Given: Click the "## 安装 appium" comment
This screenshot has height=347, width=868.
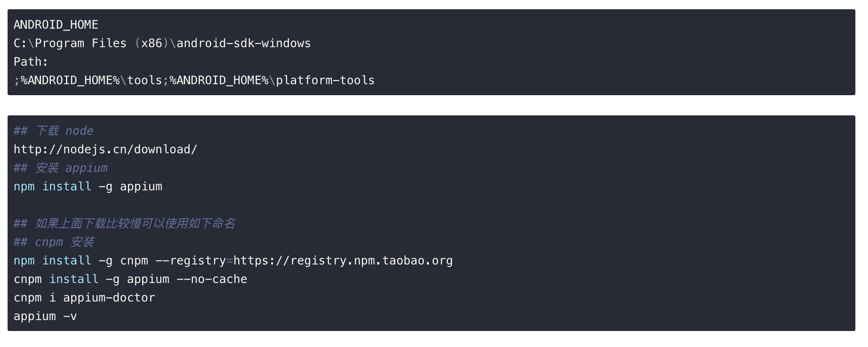Looking at the screenshot, I should 61,168.
